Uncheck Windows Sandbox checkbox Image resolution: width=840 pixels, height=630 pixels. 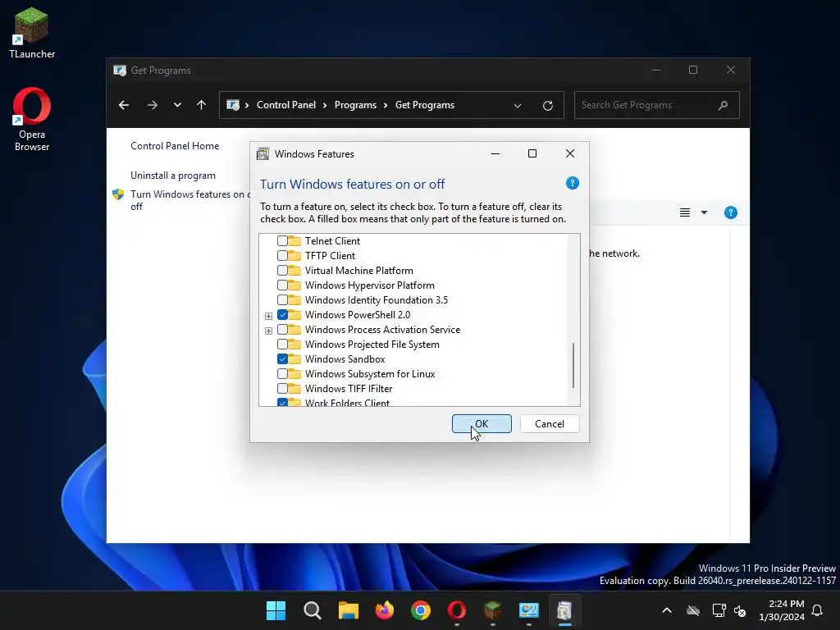tap(282, 359)
